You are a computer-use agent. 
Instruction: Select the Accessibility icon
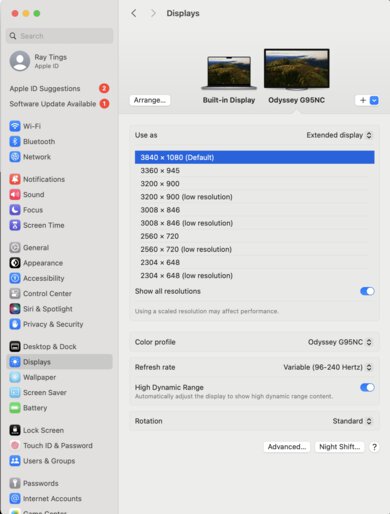point(15,278)
